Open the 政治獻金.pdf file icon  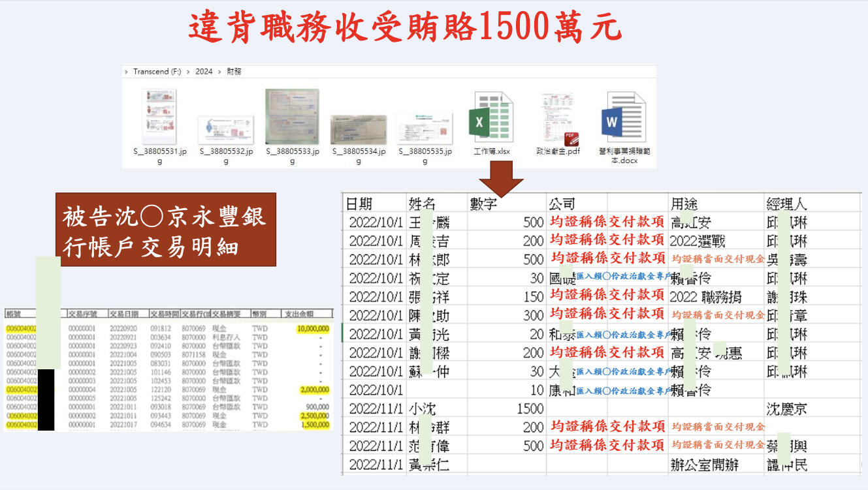pyautogui.click(x=557, y=119)
